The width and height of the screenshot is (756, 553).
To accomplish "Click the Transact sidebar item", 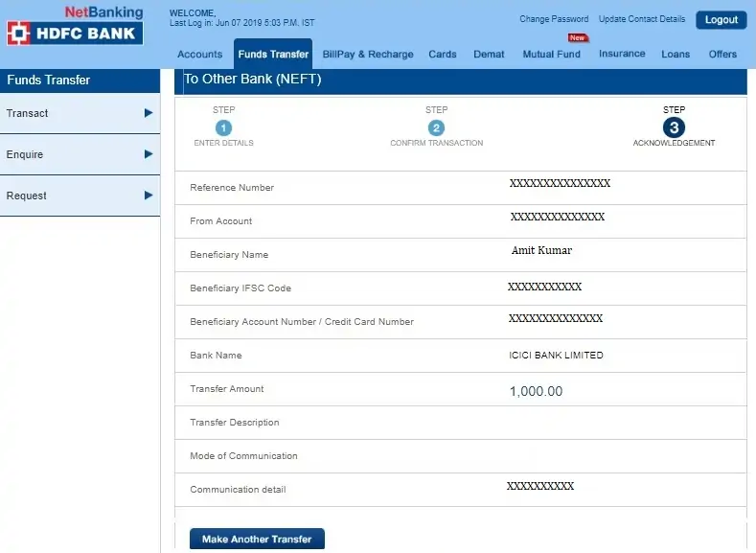I will tap(80, 113).
